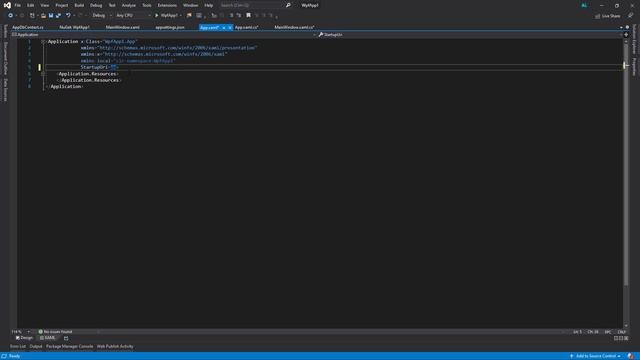Click the New Project toolbar icon
The width and height of the screenshot is (640, 360).
(32, 16)
